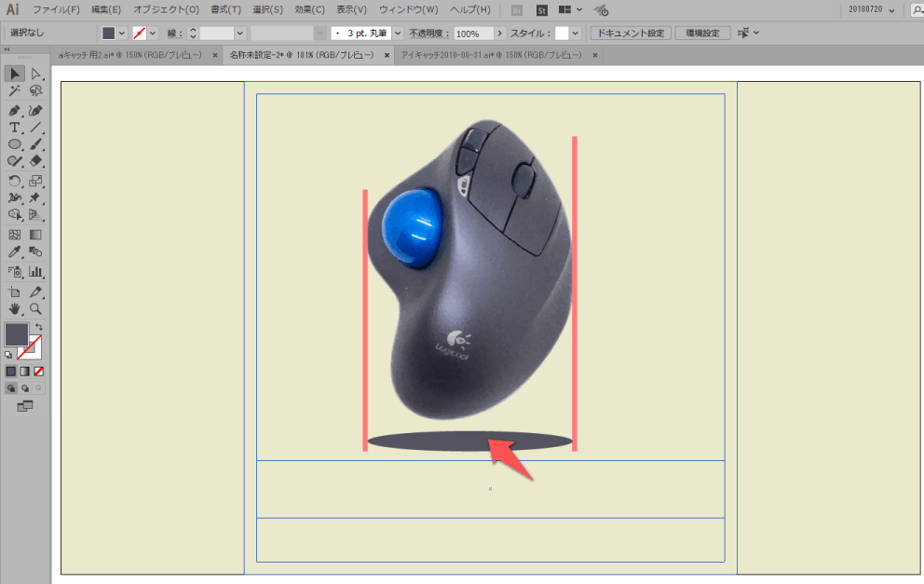Open the 効果(C) menu

[x=309, y=10]
